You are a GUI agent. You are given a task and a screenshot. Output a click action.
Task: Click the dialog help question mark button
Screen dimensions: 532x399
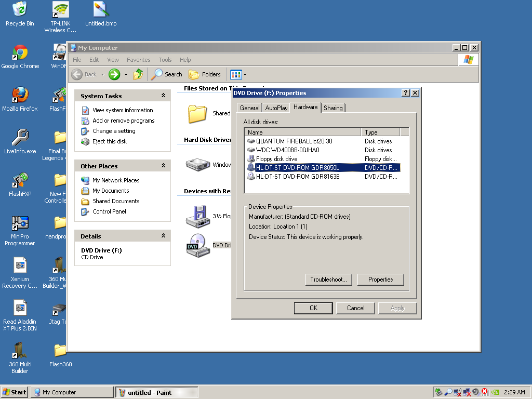[x=405, y=93]
